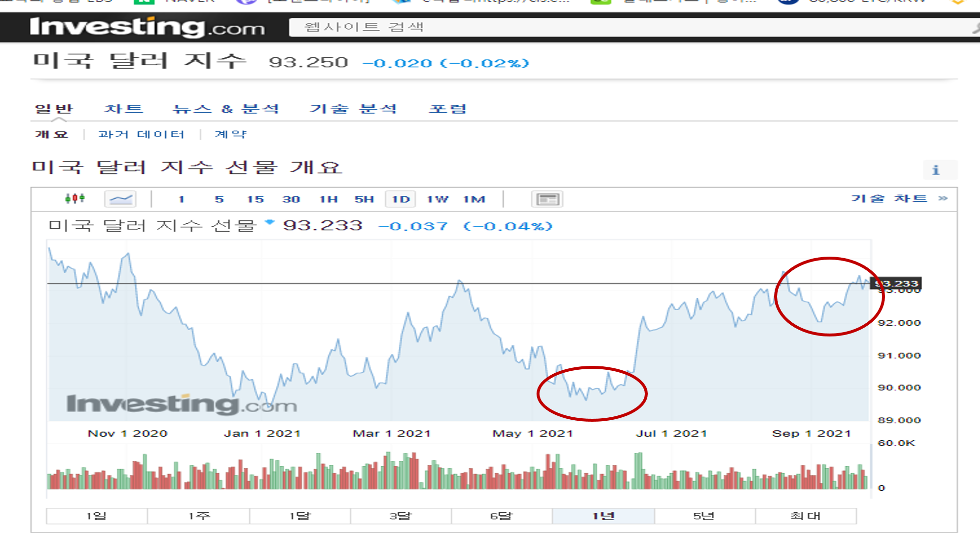Screen dimensions: 980x551
Task: Open the contract dropdown beside 미국 달러 지수 선물
Action: pyautogui.click(x=269, y=222)
